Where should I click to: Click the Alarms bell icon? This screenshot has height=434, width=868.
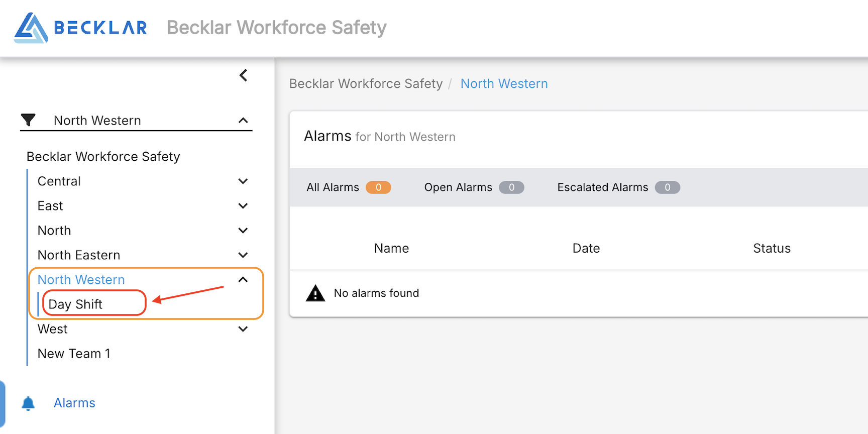[x=28, y=403]
